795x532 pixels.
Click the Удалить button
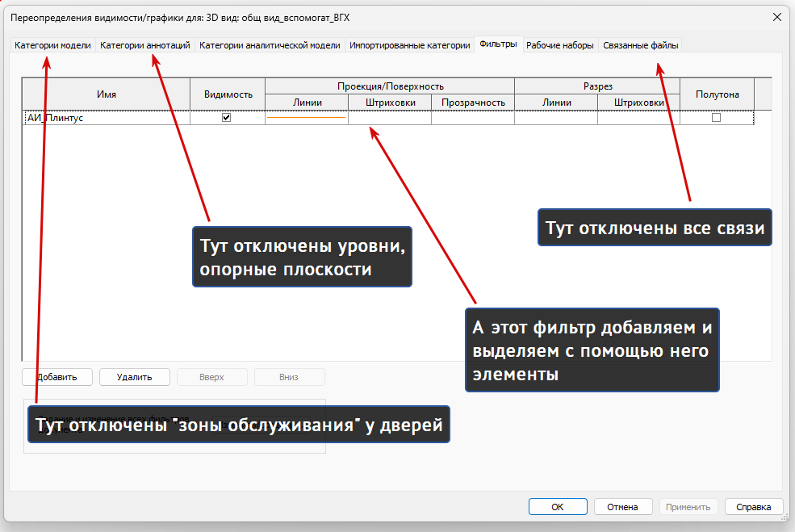coord(134,377)
